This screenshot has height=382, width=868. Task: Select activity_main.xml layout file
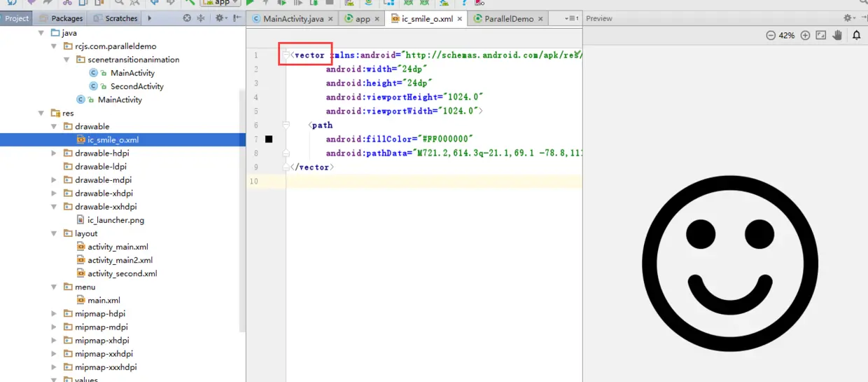[118, 247]
